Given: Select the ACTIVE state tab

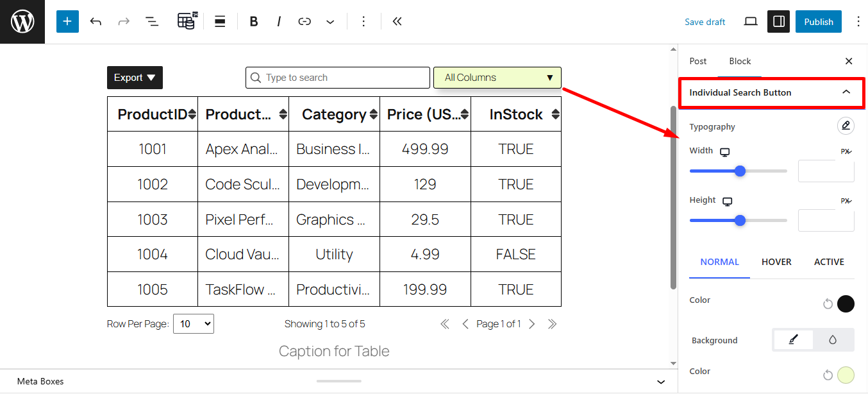Looking at the screenshot, I should pyautogui.click(x=829, y=262).
